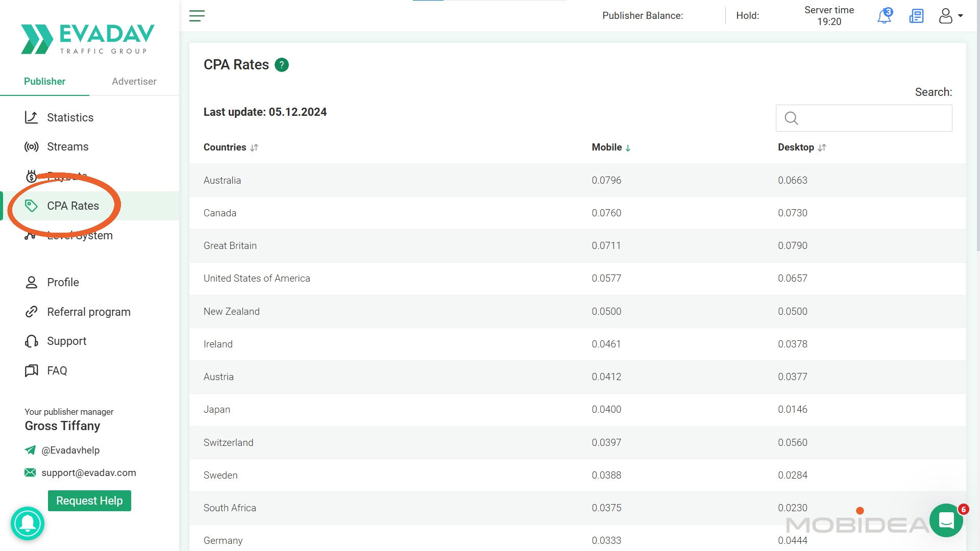Open the Referral program page

click(89, 312)
